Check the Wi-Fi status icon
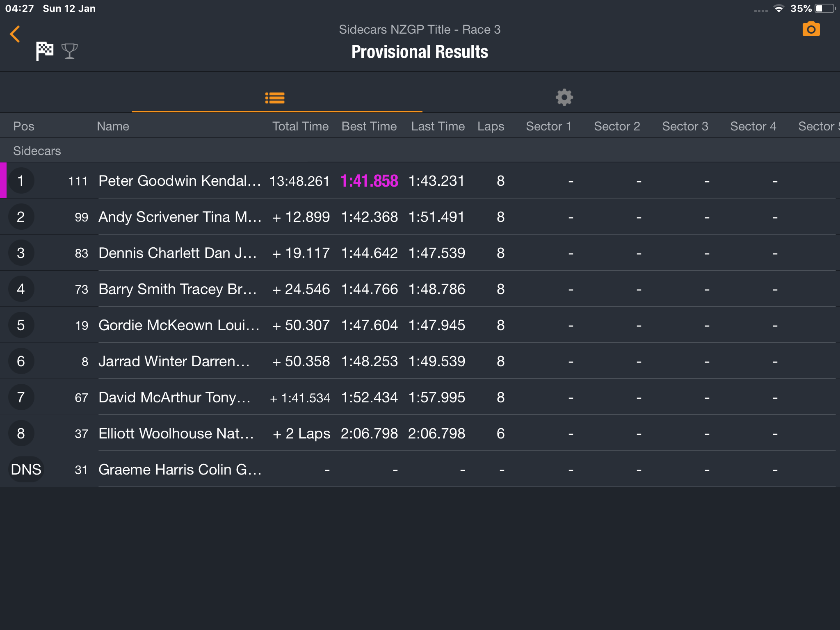Screen dimensions: 840x630 [778, 9]
